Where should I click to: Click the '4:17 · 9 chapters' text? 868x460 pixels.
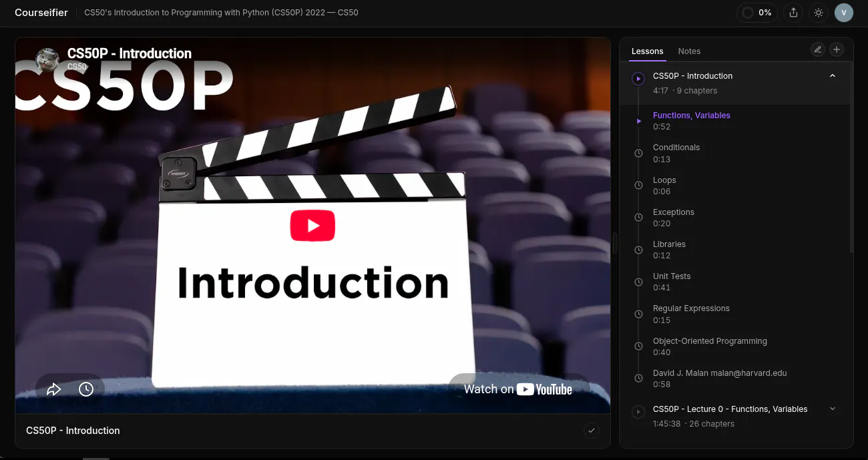click(685, 91)
